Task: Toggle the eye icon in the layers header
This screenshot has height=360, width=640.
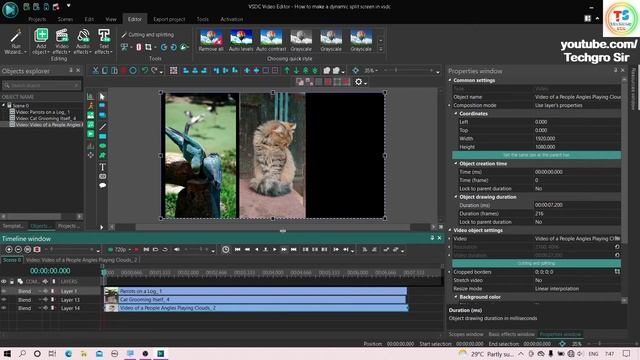Action: 4,281
